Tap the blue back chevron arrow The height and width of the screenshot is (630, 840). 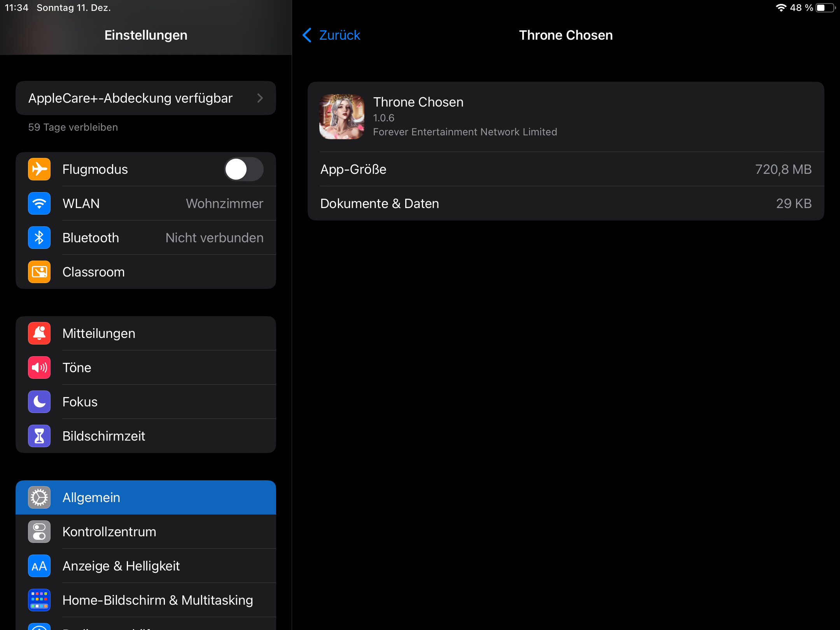point(307,35)
